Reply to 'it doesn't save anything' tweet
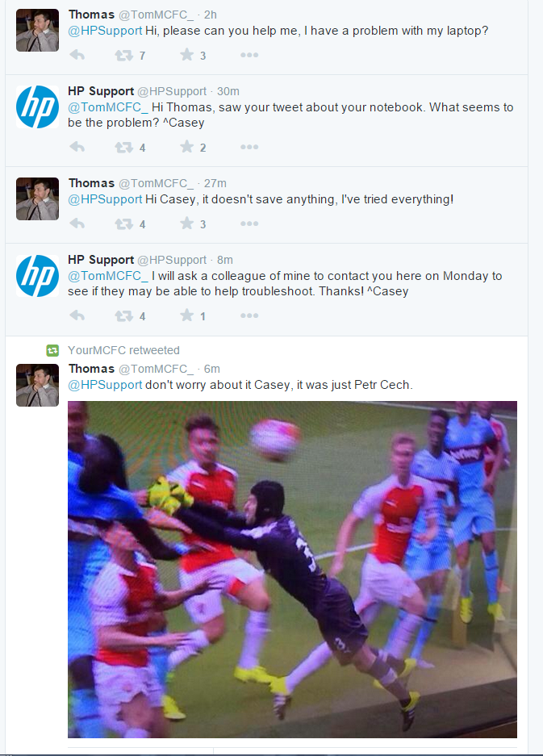Viewport: 543px width, 756px height. [x=77, y=223]
